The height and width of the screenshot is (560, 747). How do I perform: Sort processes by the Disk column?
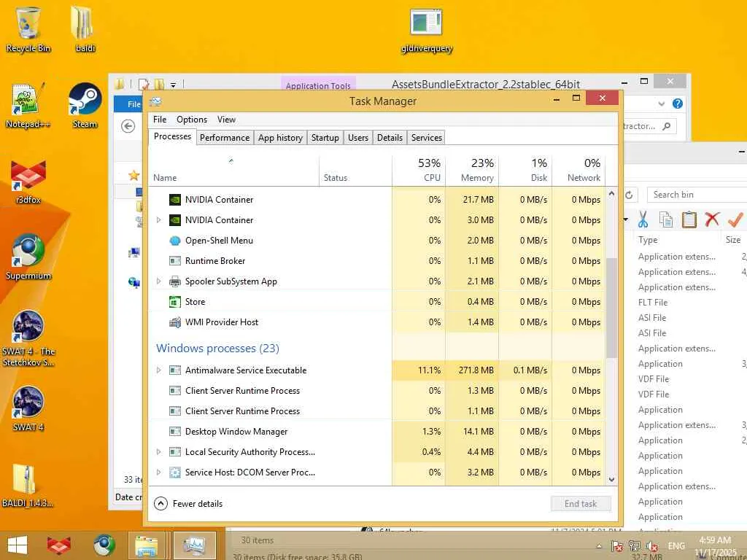(x=525, y=170)
